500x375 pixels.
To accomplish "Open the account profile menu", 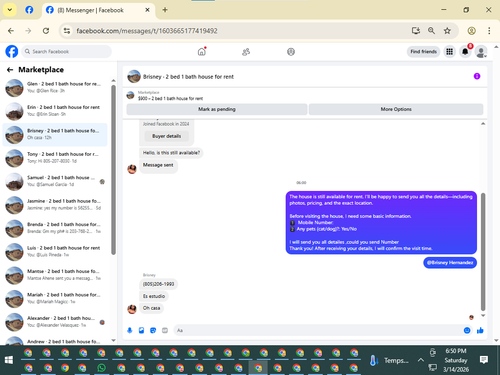I will [481, 52].
